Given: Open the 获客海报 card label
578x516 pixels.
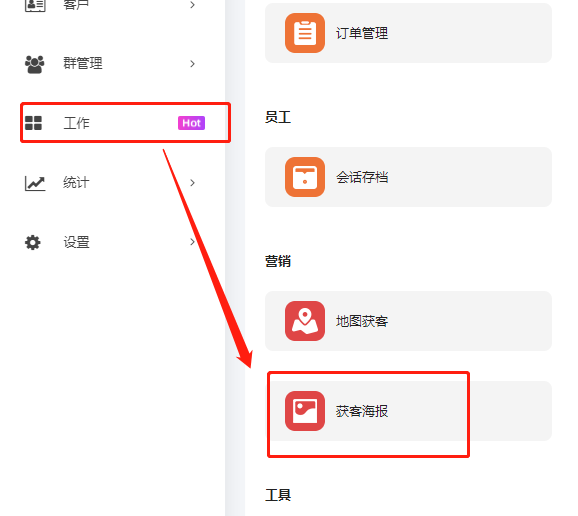Looking at the screenshot, I should [362, 411].
